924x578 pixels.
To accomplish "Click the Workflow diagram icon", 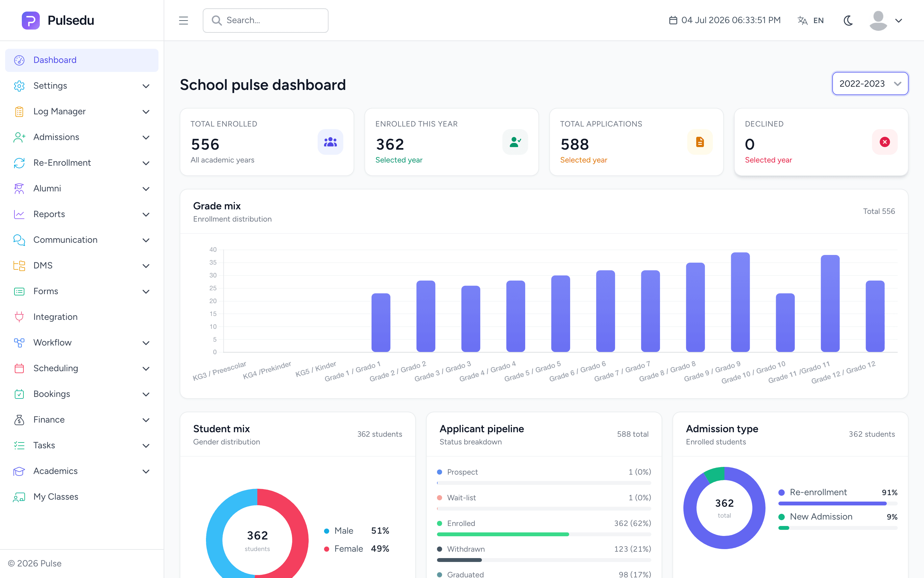I will point(19,343).
